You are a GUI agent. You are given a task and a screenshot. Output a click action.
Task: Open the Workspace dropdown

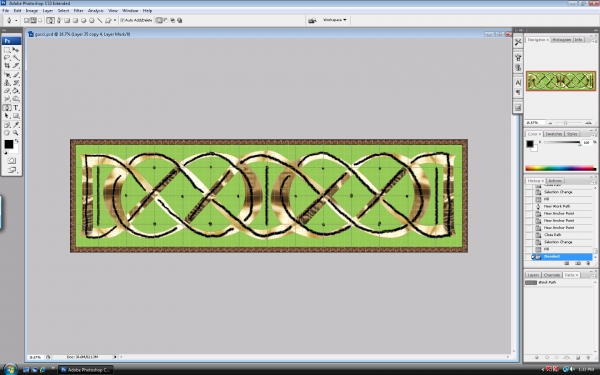point(334,20)
